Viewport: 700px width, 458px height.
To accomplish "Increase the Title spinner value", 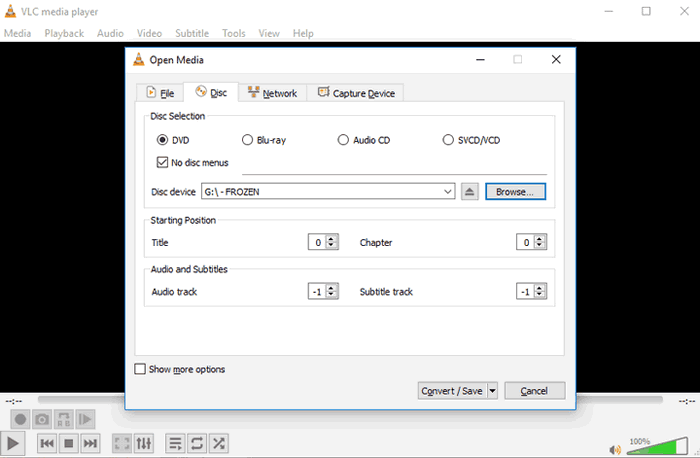I will [331, 239].
